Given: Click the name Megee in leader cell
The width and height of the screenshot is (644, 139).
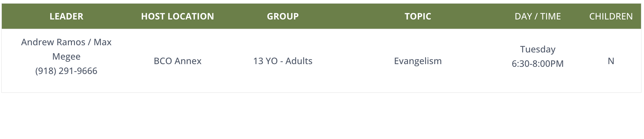Looking at the screenshot, I should (66, 57).
